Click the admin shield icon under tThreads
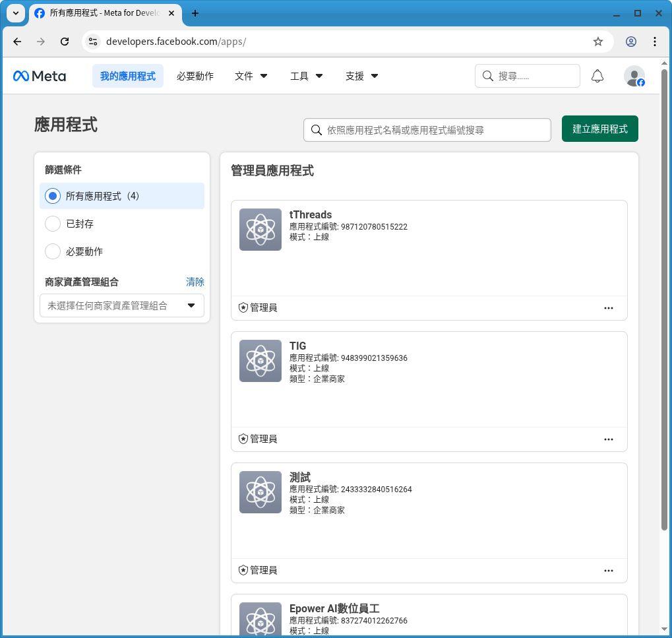 (x=243, y=307)
